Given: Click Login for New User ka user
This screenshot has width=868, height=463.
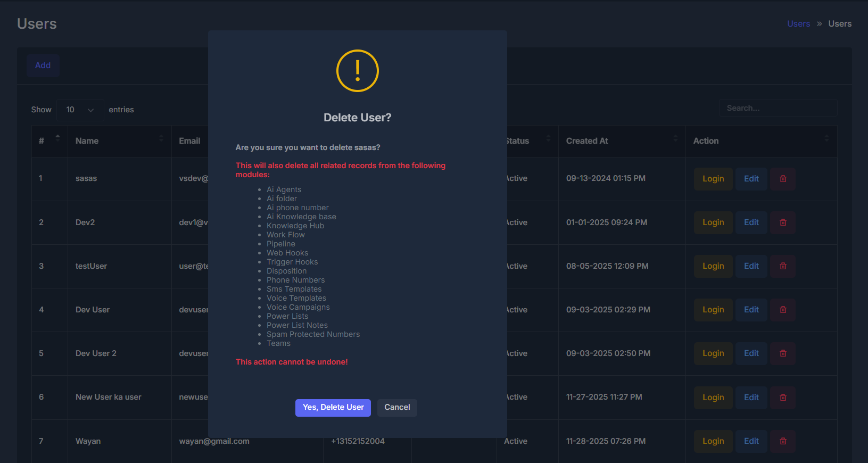Looking at the screenshot, I should (x=713, y=398).
